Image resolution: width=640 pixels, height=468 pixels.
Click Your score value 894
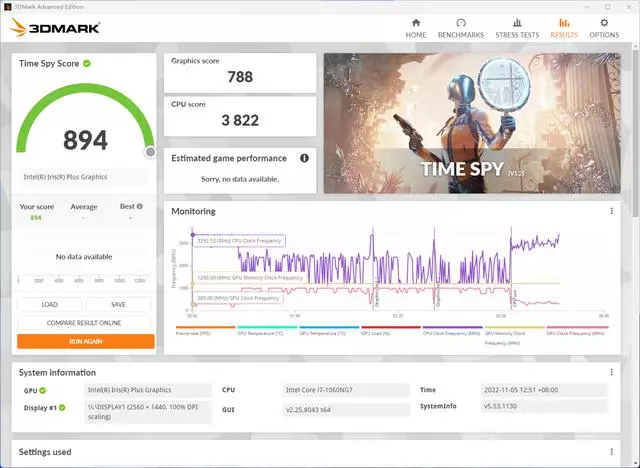pos(36,217)
